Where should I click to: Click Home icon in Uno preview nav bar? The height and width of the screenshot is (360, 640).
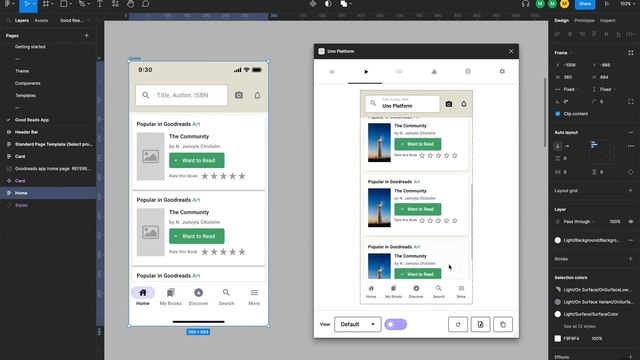point(371,288)
